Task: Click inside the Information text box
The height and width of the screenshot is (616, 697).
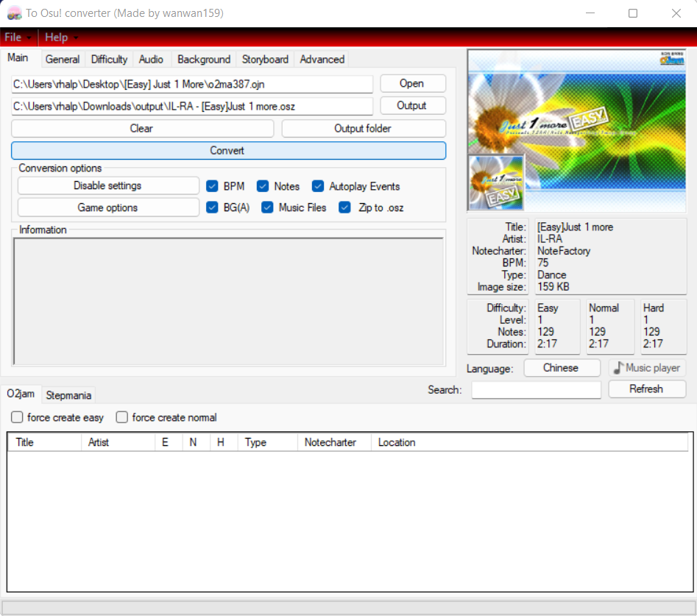Action: [228, 301]
